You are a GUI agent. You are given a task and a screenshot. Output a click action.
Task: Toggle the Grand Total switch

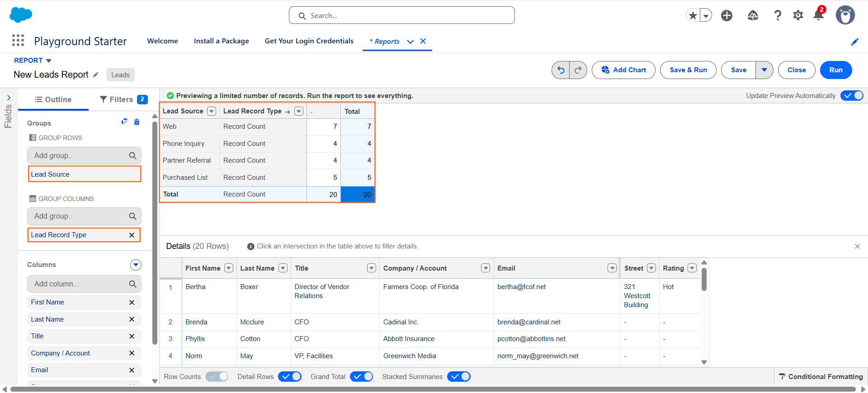(361, 377)
